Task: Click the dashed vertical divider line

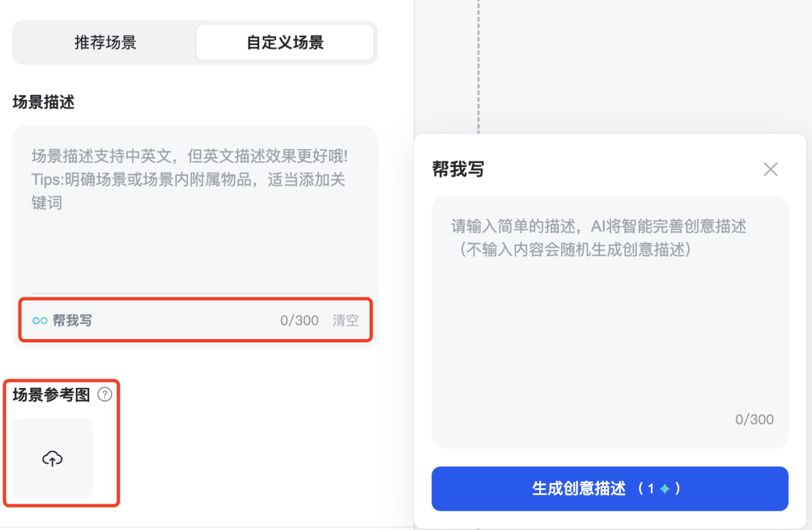Action: point(478,64)
